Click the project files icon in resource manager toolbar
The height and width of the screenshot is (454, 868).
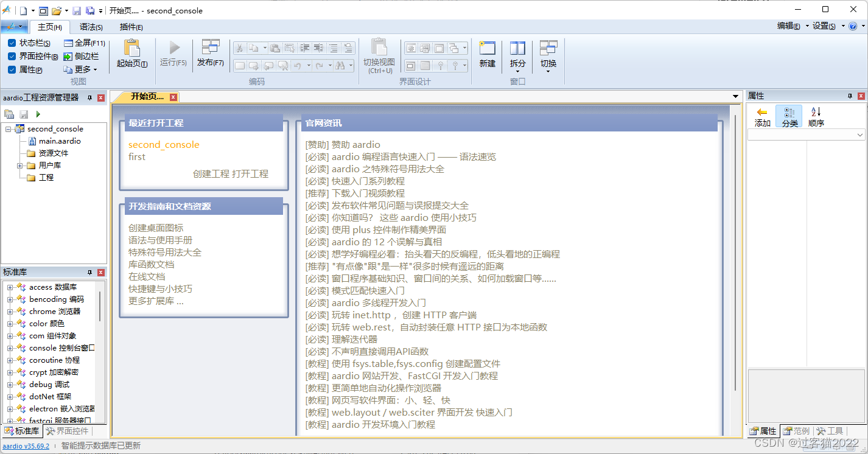(9, 114)
